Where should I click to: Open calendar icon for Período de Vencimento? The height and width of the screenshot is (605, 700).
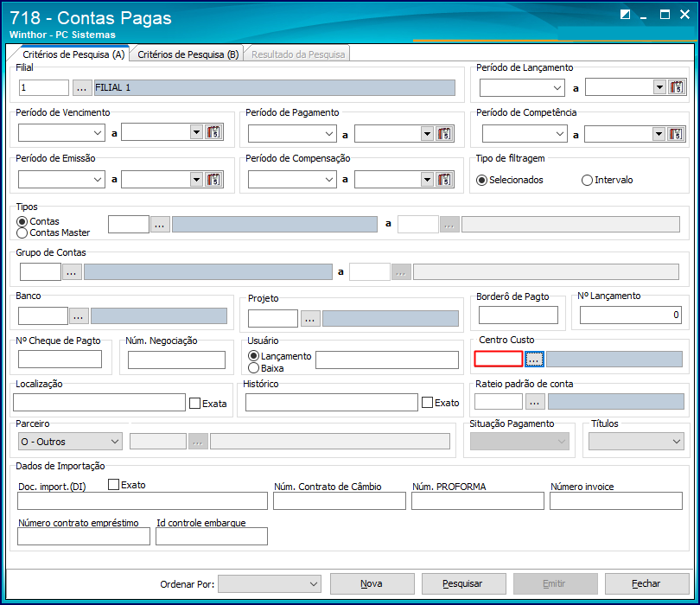click(x=213, y=131)
